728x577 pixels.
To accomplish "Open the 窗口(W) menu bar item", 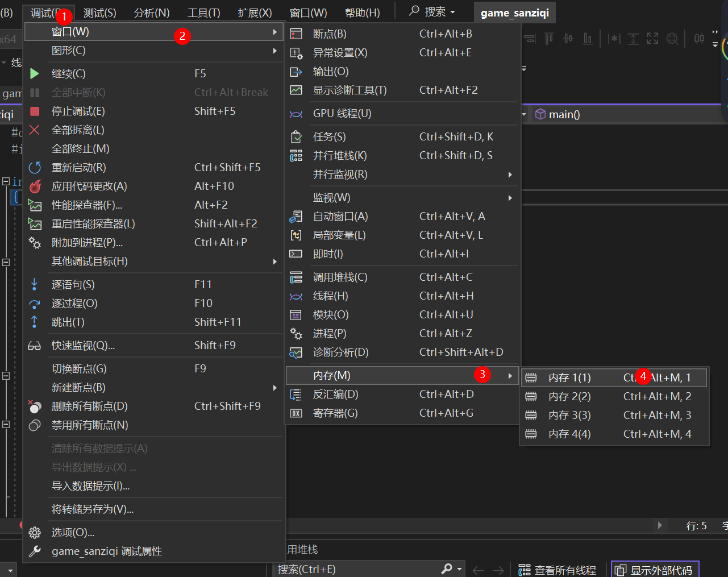I will [x=309, y=13].
